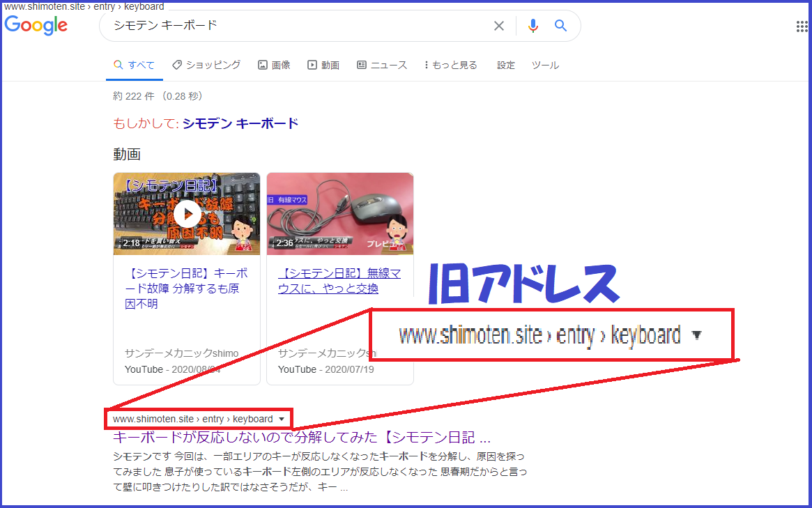Start voice search with the microphone icon
812x508 pixels.
coord(533,25)
